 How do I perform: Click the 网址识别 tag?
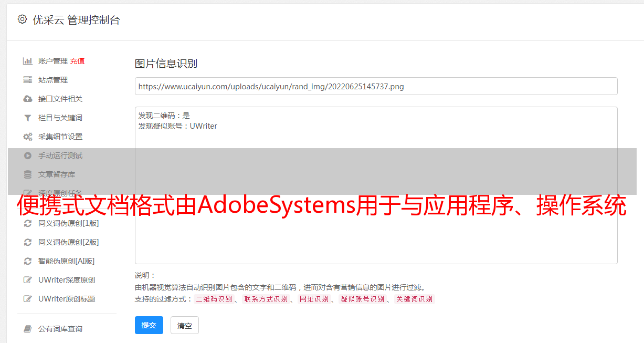(x=314, y=299)
